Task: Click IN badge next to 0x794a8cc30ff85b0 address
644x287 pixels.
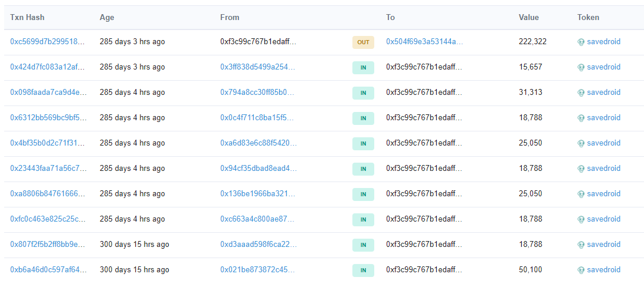Action: [x=363, y=93]
